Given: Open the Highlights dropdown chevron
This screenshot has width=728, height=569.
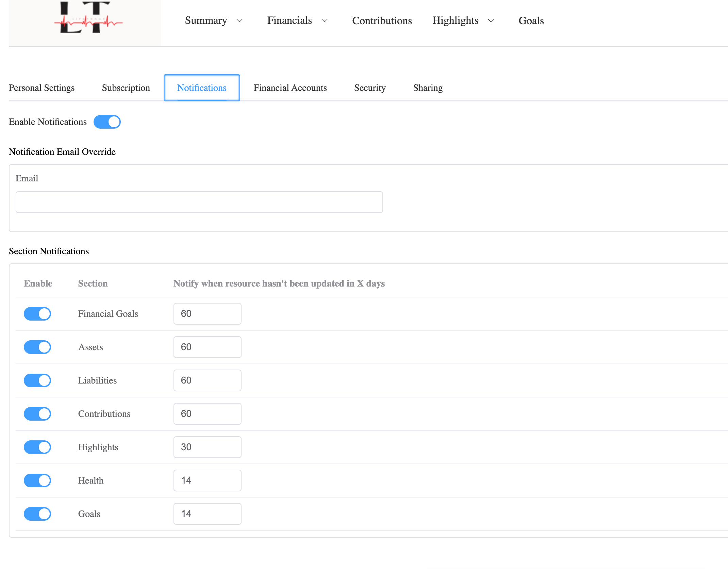Looking at the screenshot, I should tap(491, 21).
